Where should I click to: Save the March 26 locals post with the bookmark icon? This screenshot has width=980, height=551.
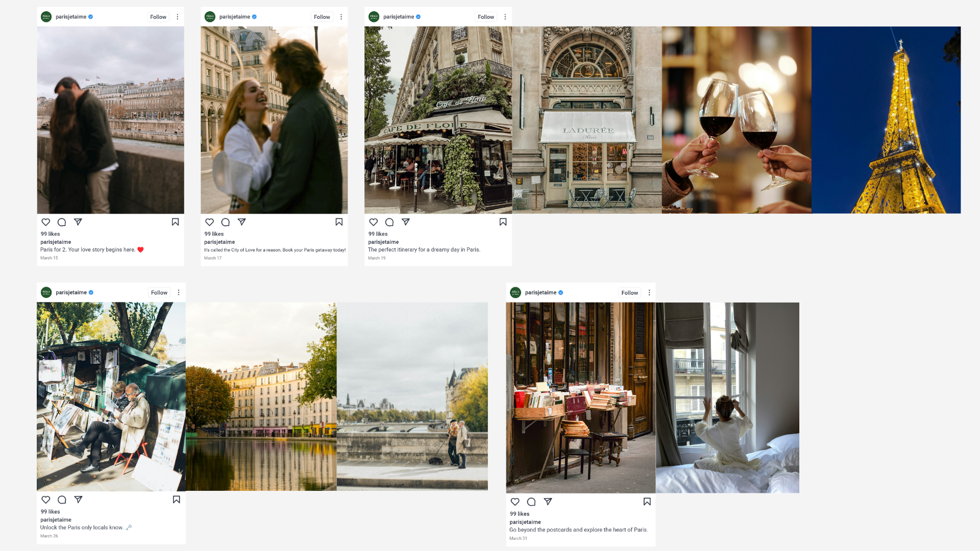[176, 499]
